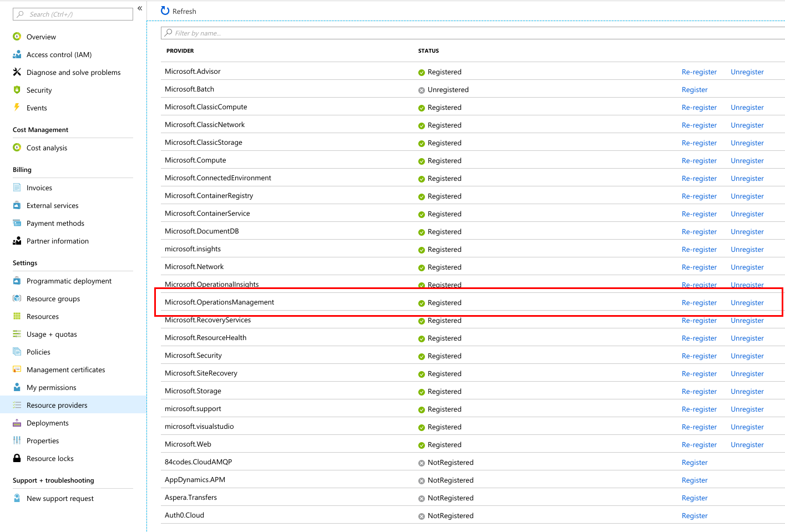785x532 pixels.
Task: Select the microsoft.visualstudio provider name
Action: (199, 427)
